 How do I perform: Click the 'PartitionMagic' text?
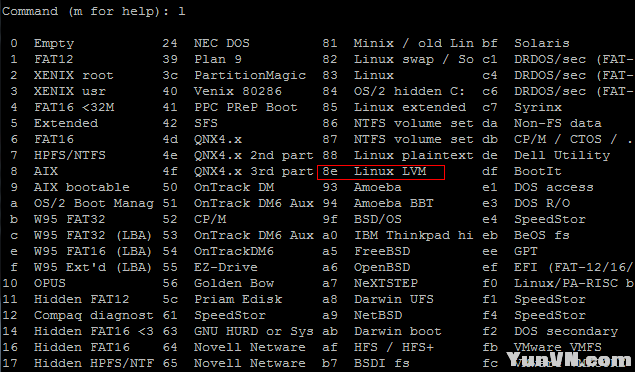tap(249, 75)
